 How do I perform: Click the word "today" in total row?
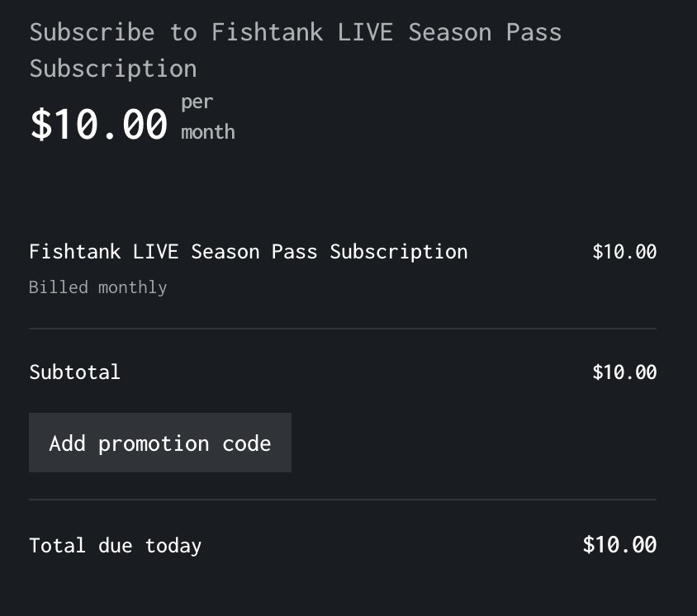coord(173,546)
